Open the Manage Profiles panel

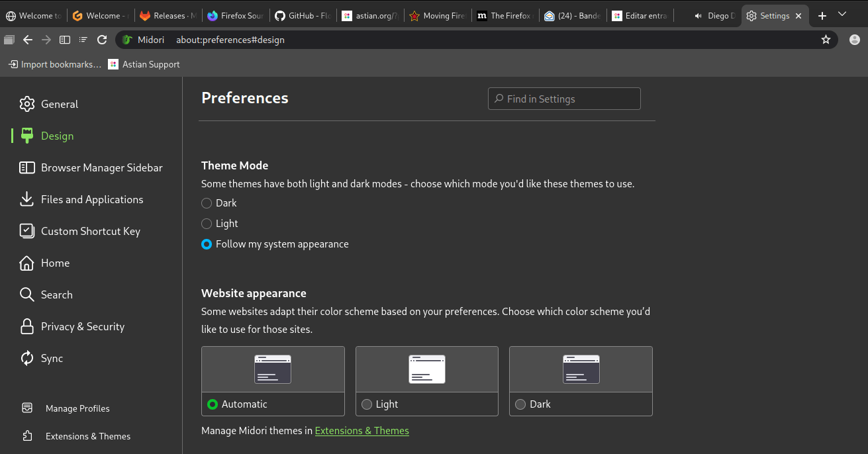(x=77, y=408)
